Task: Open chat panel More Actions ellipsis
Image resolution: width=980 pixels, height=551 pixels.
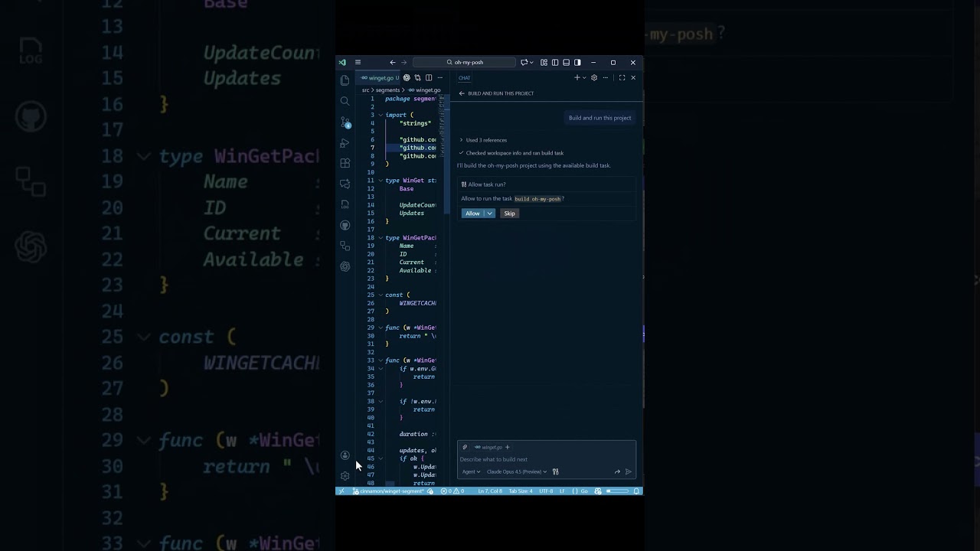Action: pyautogui.click(x=606, y=77)
